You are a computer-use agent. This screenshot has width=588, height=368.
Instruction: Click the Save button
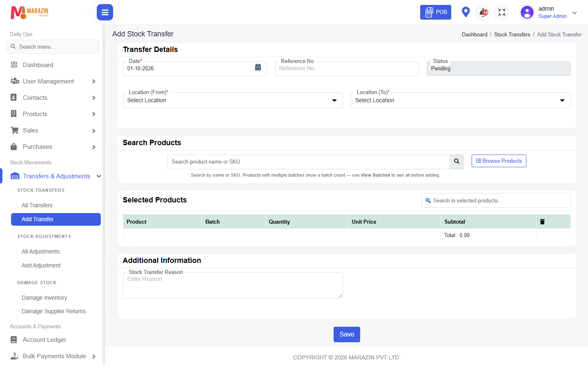[347, 334]
